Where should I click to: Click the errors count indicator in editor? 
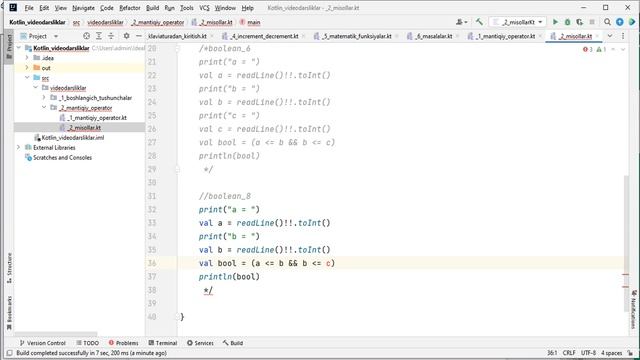[588, 49]
